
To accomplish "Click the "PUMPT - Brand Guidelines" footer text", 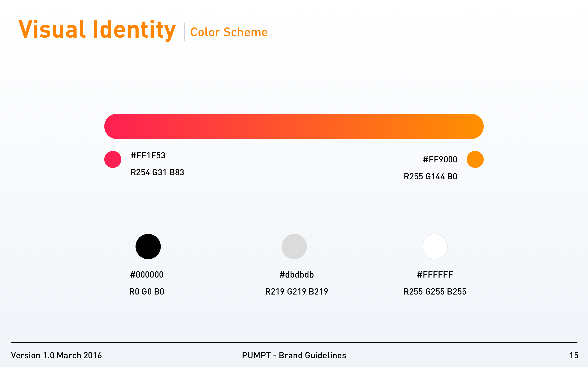I will pos(294,355).
